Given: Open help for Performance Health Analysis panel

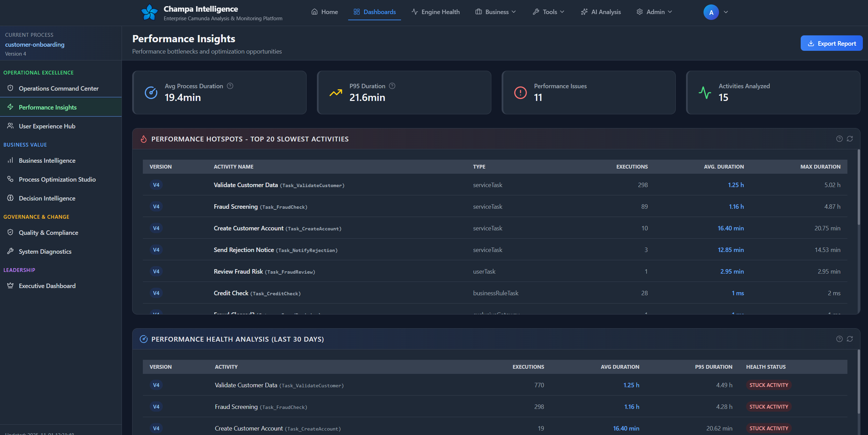Looking at the screenshot, I should pyautogui.click(x=839, y=339).
